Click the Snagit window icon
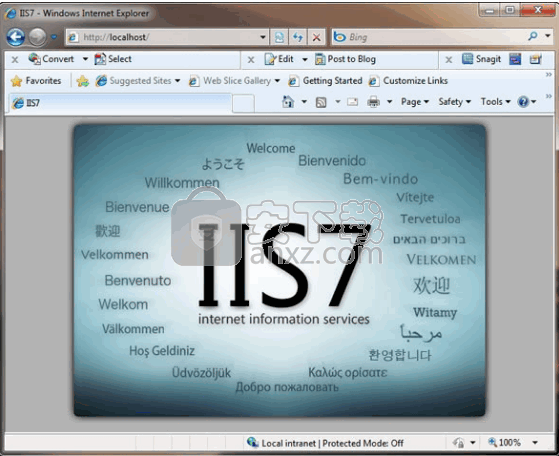This screenshot has width=559, height=456. pyautogui.click(x=515, y=59)
